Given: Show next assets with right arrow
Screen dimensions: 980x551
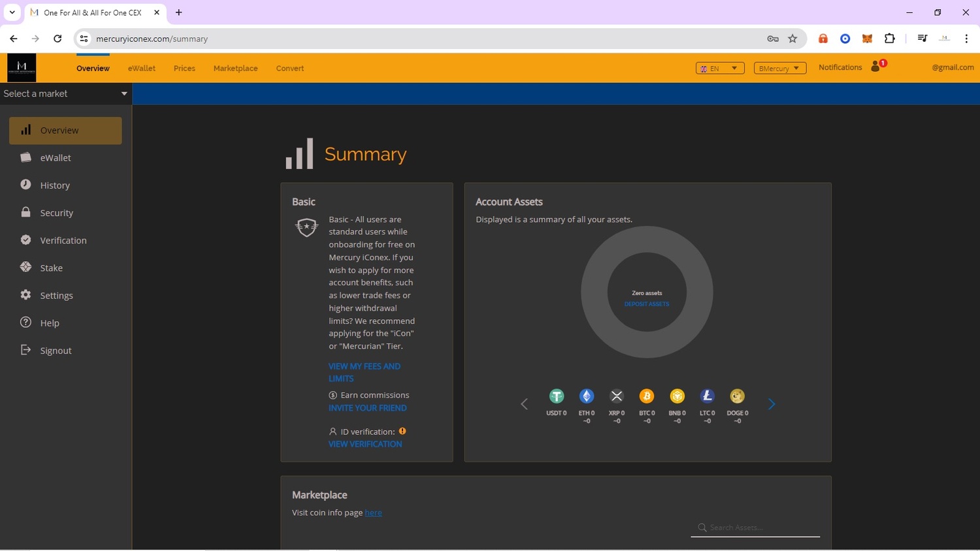Looking at the screenshot, I should click(x=772, y=404).
